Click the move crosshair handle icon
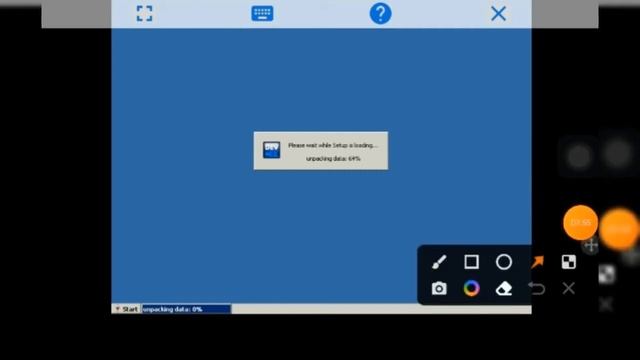The width and height of the screenshot is (640, 360). click(x=591, y=245)
